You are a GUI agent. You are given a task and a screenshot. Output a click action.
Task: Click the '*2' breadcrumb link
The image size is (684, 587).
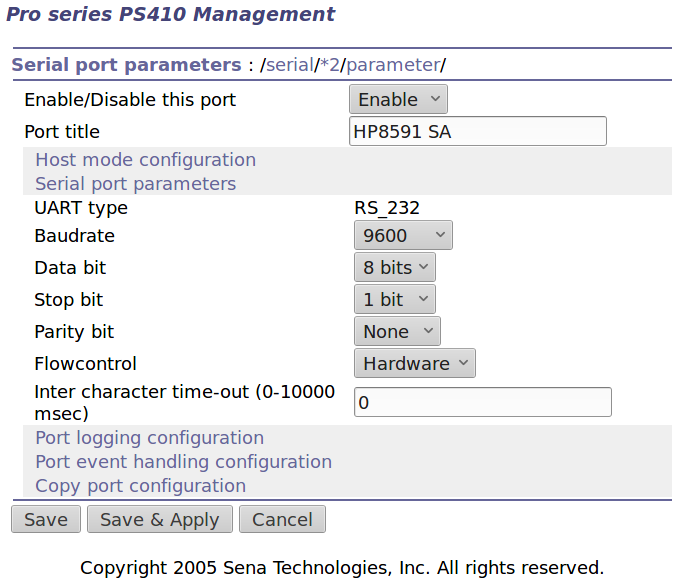(330, 65)
